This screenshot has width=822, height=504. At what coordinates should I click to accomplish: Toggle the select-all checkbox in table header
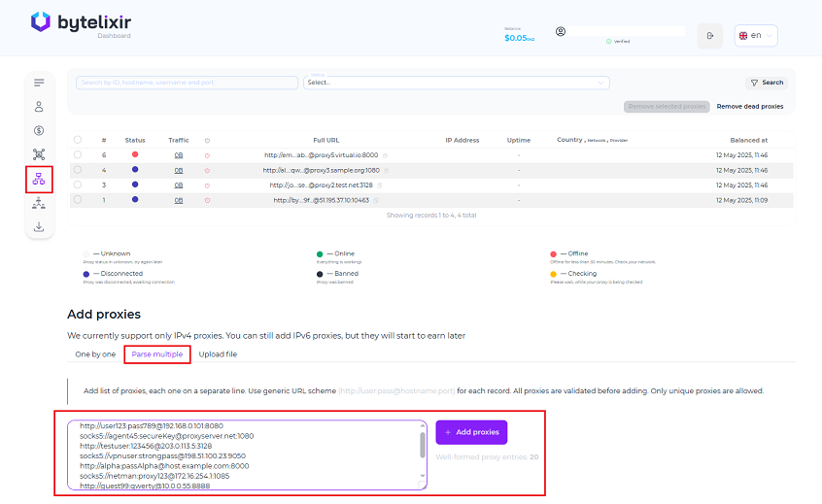point(78,140)
